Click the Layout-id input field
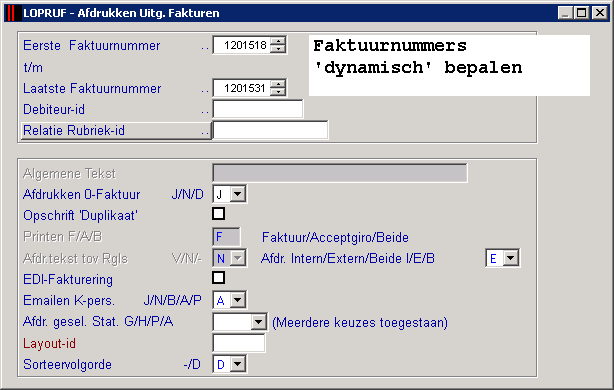Screen dimensions: 614x390 pyautogui.click(x=239, y=343)
